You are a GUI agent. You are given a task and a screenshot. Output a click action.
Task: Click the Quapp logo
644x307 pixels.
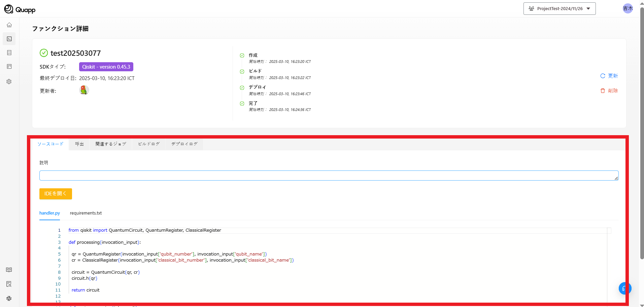click(x=20, y=9)
